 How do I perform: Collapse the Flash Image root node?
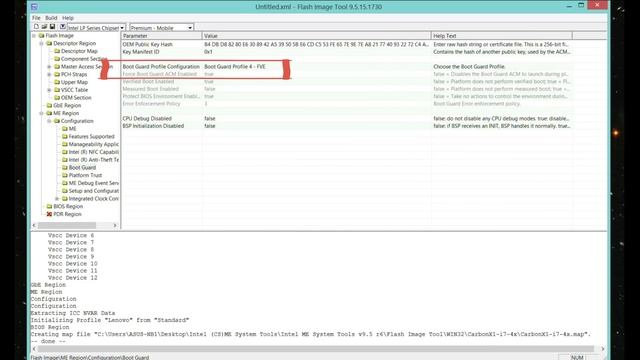point(34,36)
